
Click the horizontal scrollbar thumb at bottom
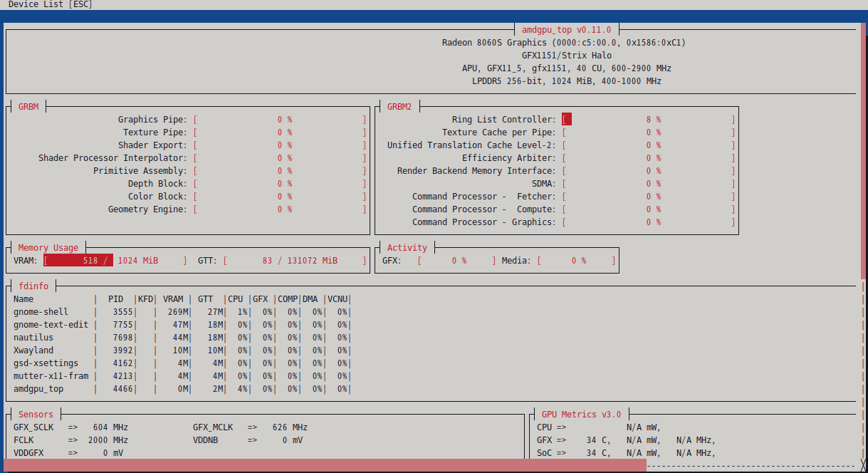click(325, 466)
